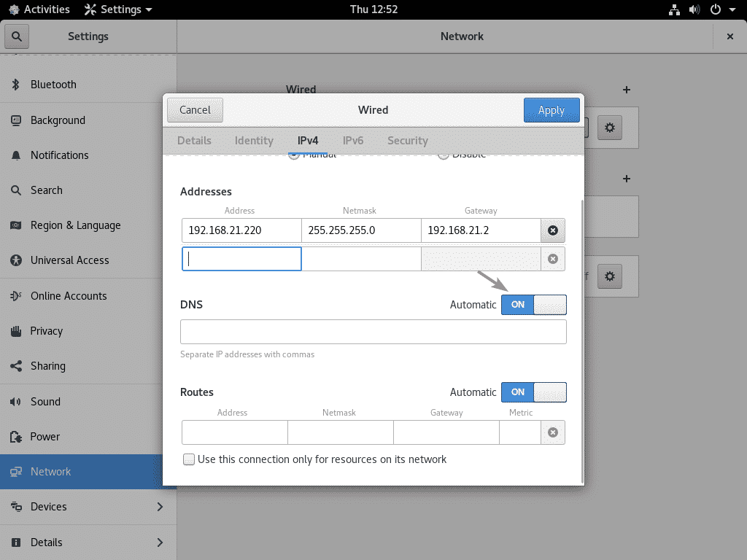Click the DNS server input field

pyautogui.click(x=373, y=332)
